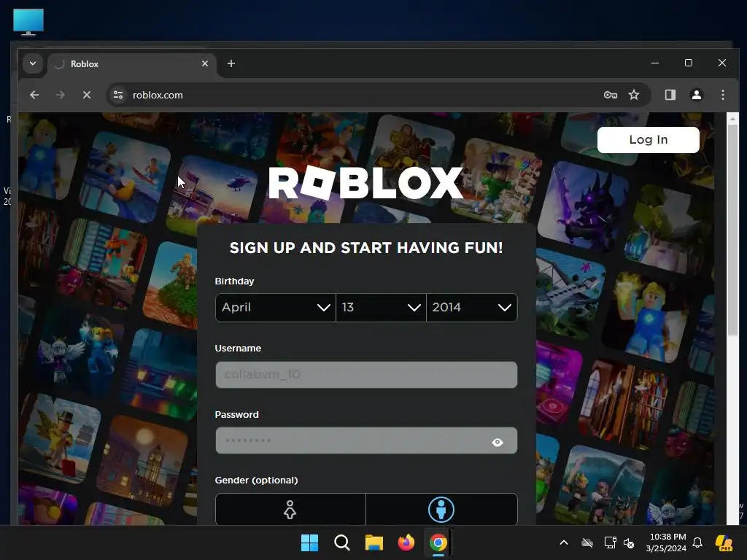Image resolution: width=747 pixels, height=560 pixels.
Task: Focus the Password input field
Action: (366, 440)
